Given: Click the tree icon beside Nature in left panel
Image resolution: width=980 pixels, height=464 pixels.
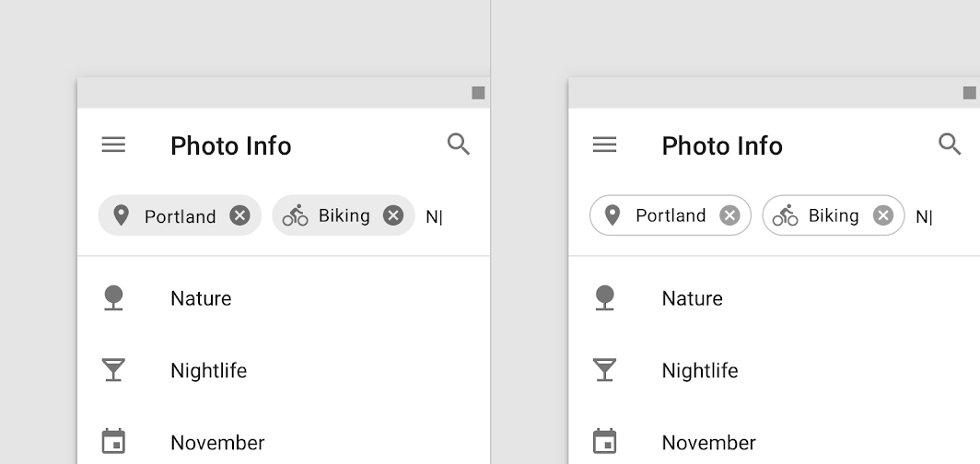Looking at the screenshot, I should click(x=113, y=298).
